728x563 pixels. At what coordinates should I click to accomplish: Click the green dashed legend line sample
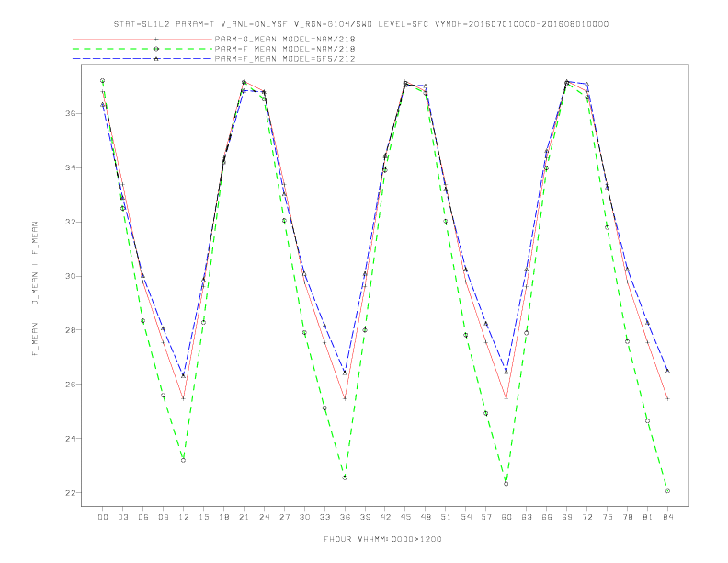142,49
